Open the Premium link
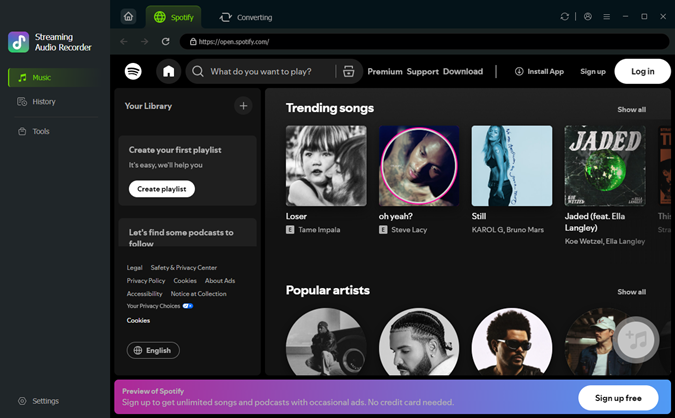Image resolution: width=675 pixels, height=418 pixels. (x=385, y=71)
